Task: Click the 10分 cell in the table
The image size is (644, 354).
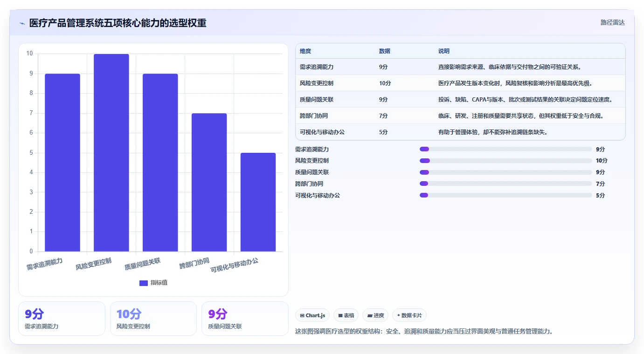Action: 385,83
